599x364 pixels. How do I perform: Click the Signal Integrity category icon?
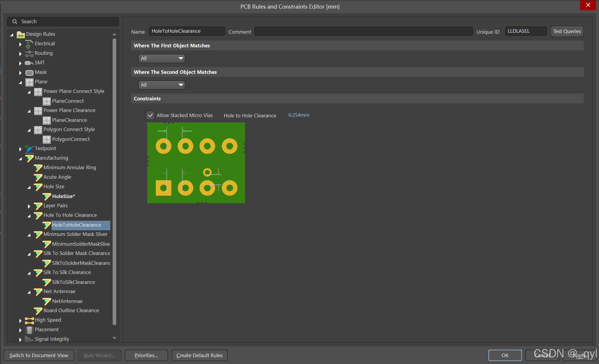pyautogui.click(x=29, y=339)
